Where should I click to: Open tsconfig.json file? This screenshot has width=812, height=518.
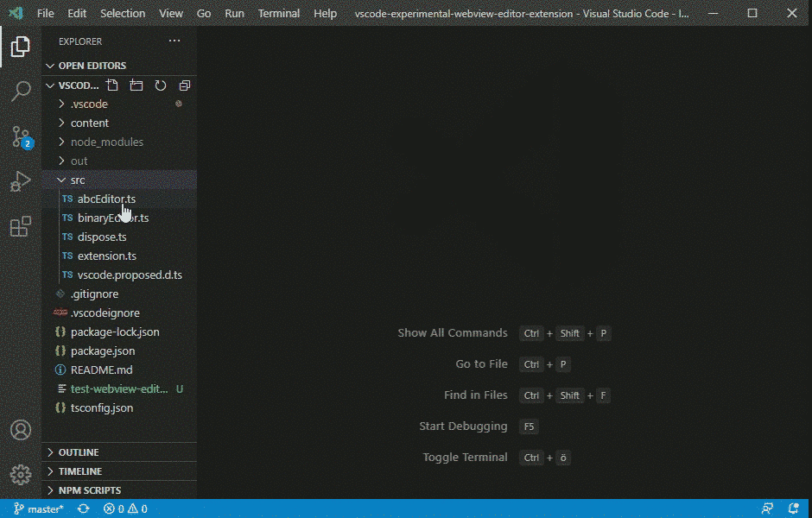click(x=119, y=407)
